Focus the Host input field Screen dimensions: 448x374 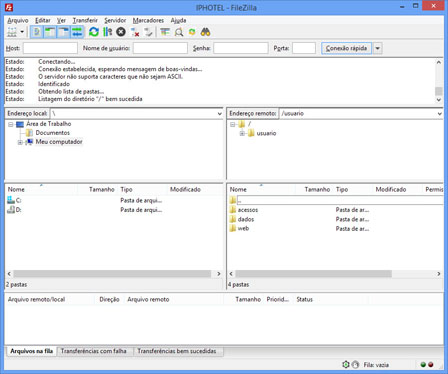tap(50, 48)
